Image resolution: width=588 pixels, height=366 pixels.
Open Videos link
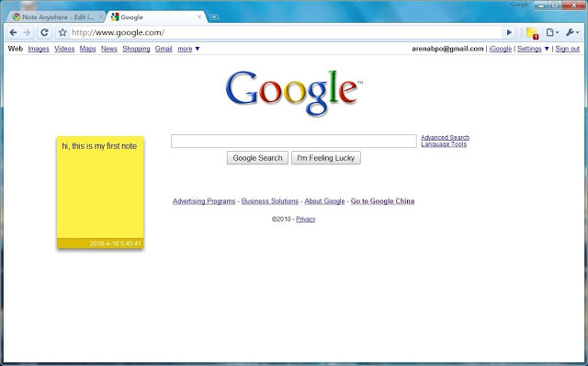click(64, 49)
